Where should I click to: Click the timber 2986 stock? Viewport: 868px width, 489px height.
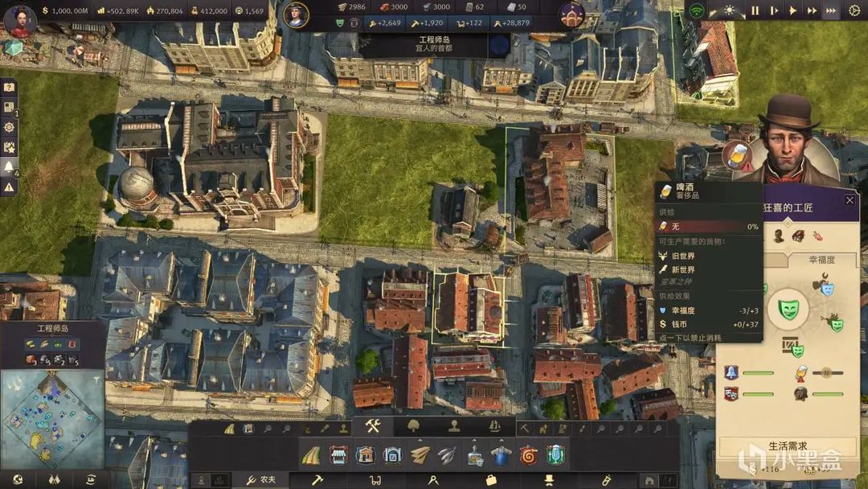pos(351,6)
